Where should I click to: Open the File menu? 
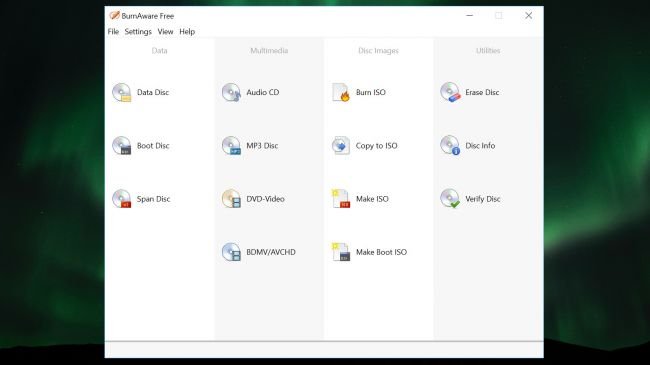coord(113,32)
